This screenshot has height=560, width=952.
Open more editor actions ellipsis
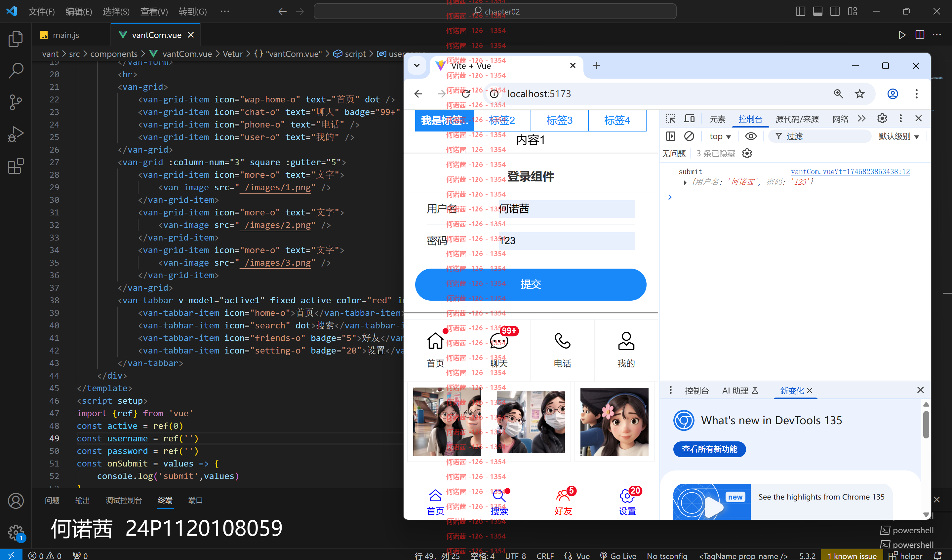(937, 35)
